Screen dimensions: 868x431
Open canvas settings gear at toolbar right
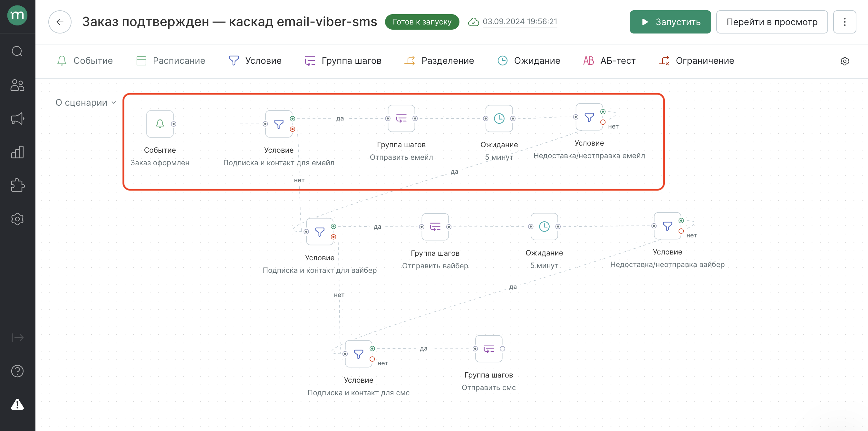[844, 61]
